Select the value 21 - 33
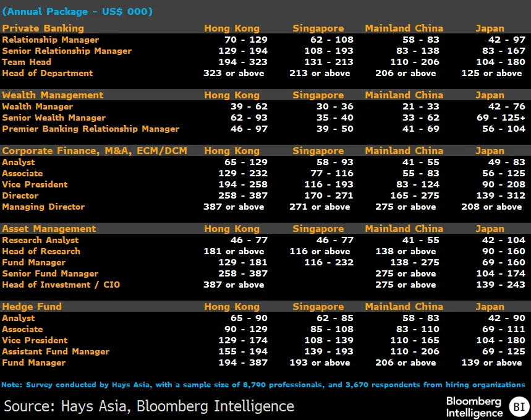The width and height of the screenshot is (531, 420). (x=421, y=106)
